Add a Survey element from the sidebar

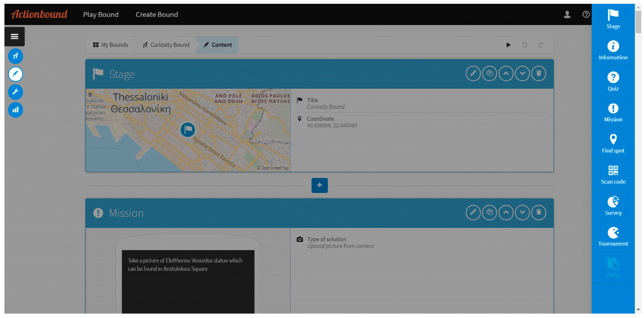click(613, 206)
